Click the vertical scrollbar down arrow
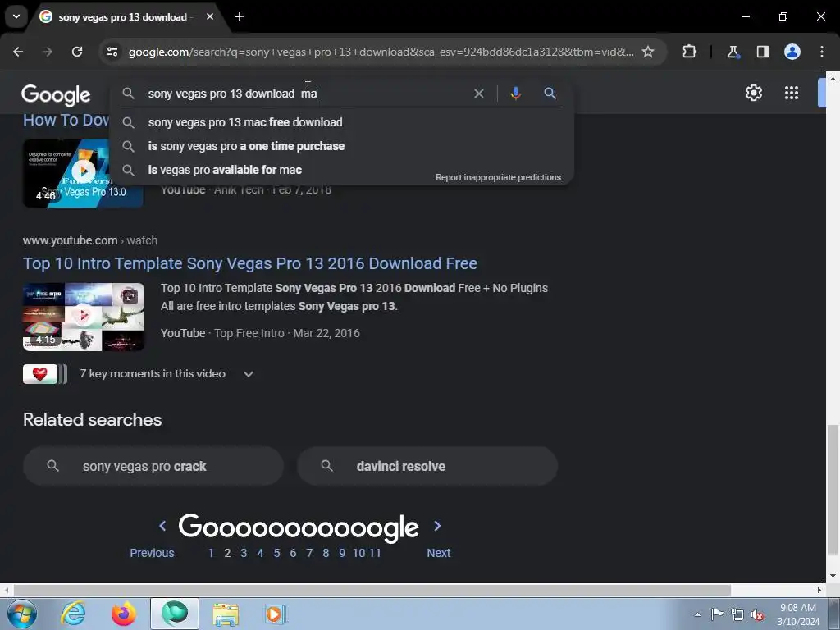840x630 pixels. point(833,576)
